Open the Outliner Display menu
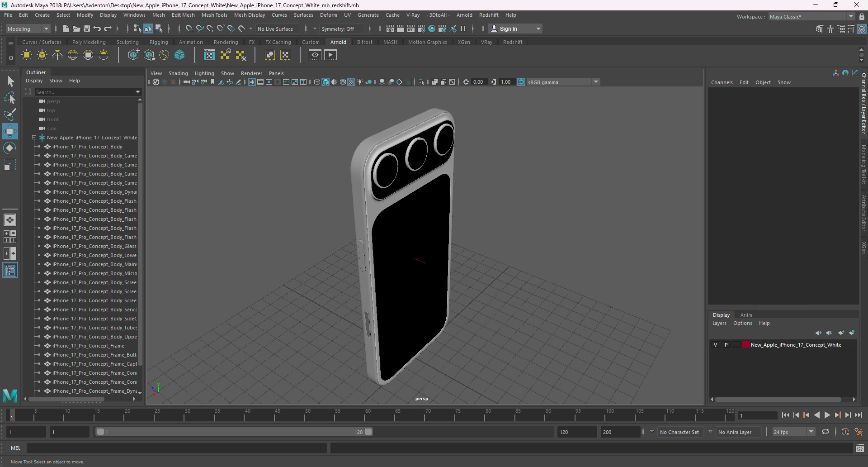The height and width of the screenshot is (467, 868). click(x=34, y=81)
